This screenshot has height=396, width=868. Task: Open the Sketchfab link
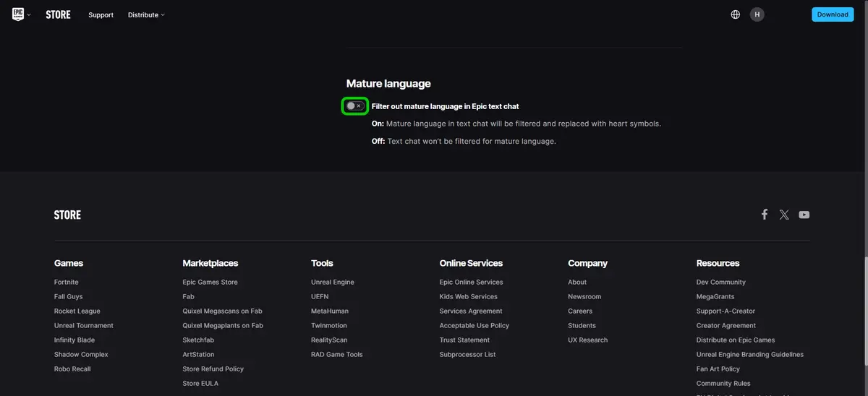(198, 340)
